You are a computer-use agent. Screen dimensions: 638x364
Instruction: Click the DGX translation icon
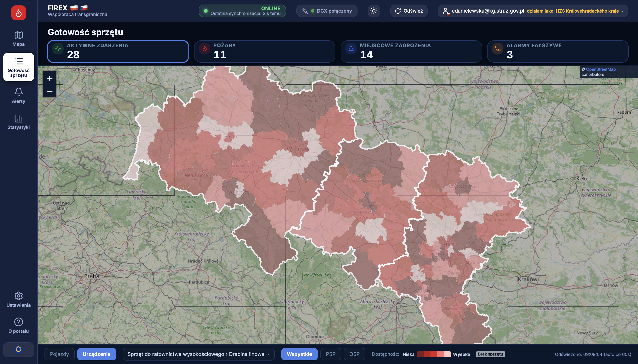tap(305, 11)
